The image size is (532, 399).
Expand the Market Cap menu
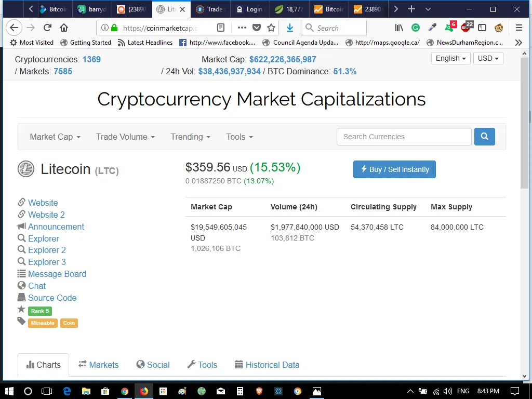(x=55, y=137)
